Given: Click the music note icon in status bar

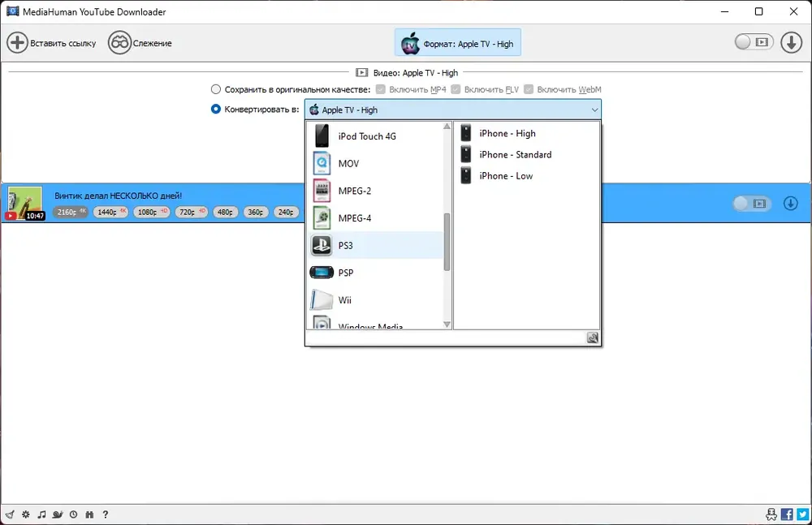Looking at the screenshot, I should (x=42, y=514).
